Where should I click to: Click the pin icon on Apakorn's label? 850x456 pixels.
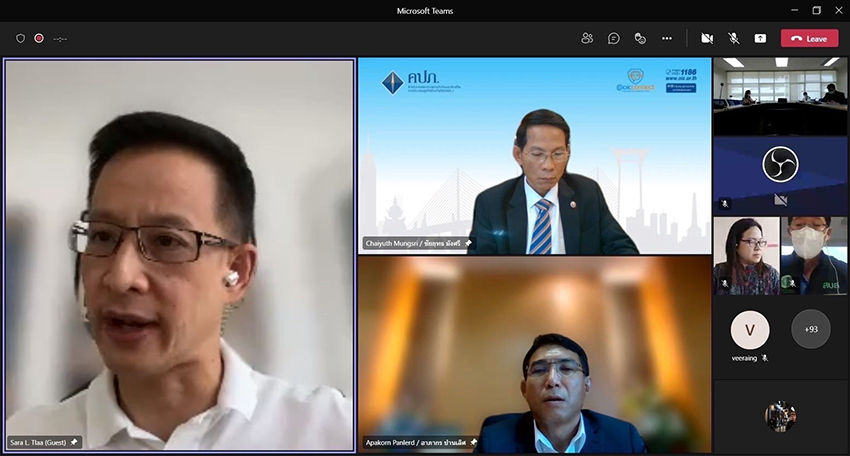pyautogui.click(x=473, y=442)
